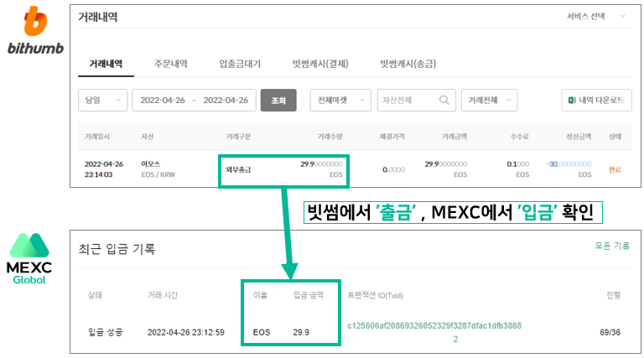Open the 서비스 선택 dropdown
The image size is (644, 358).
(x=595, y=17)
